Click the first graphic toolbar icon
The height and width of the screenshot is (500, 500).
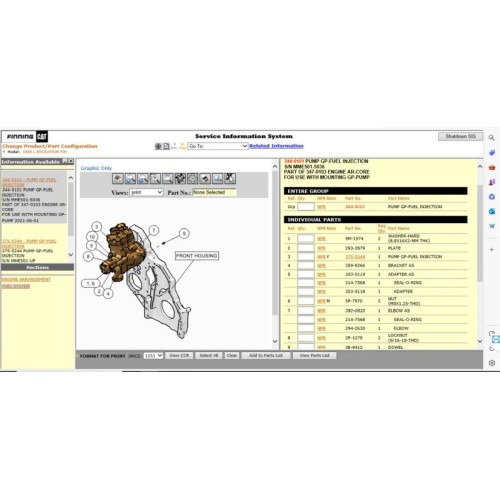tap(118, 179)
